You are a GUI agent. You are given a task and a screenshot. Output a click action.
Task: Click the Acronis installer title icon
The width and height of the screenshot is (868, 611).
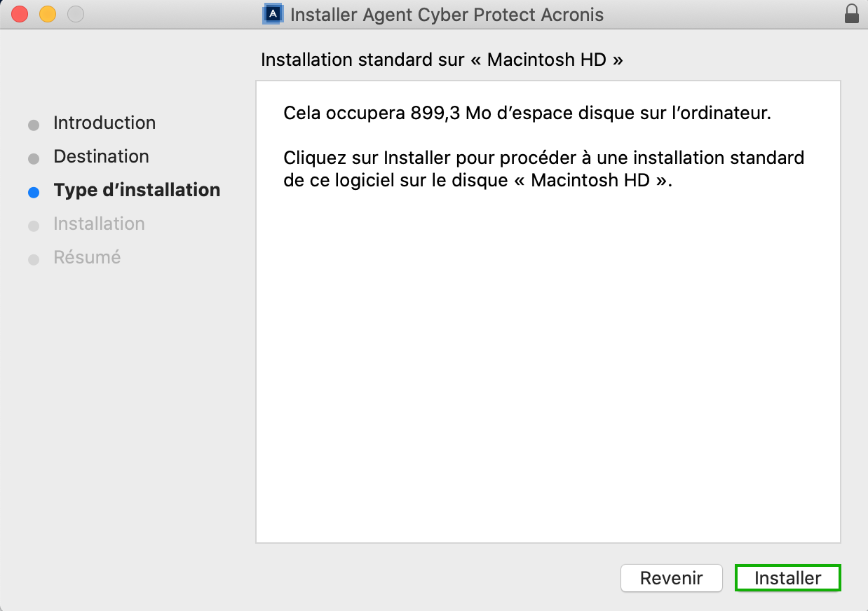(273, 14)
